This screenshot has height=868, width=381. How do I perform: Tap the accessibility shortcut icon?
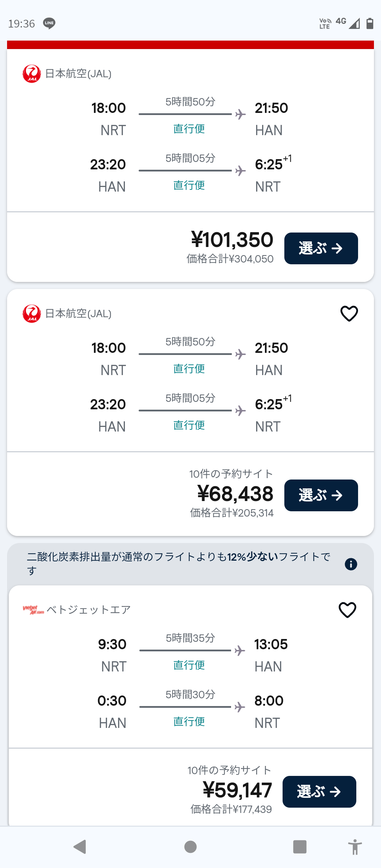coord(355,847)
